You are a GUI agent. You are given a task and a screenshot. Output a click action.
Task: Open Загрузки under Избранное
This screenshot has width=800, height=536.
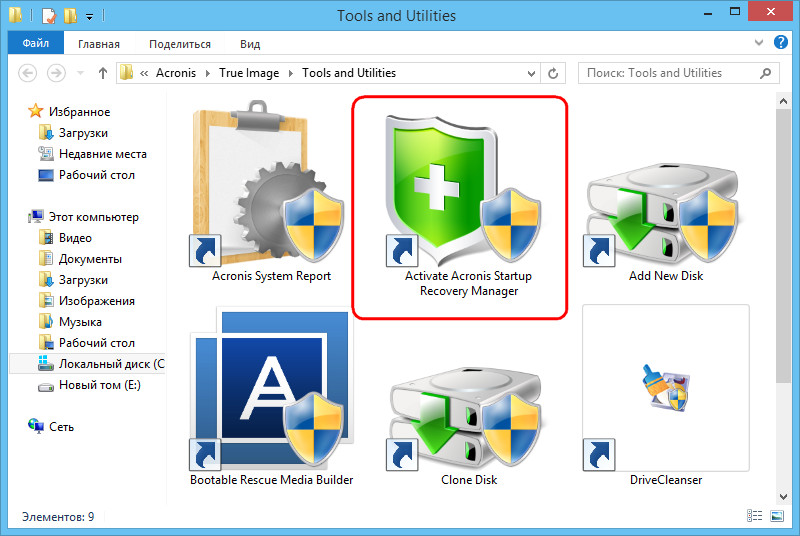(83, 133)
